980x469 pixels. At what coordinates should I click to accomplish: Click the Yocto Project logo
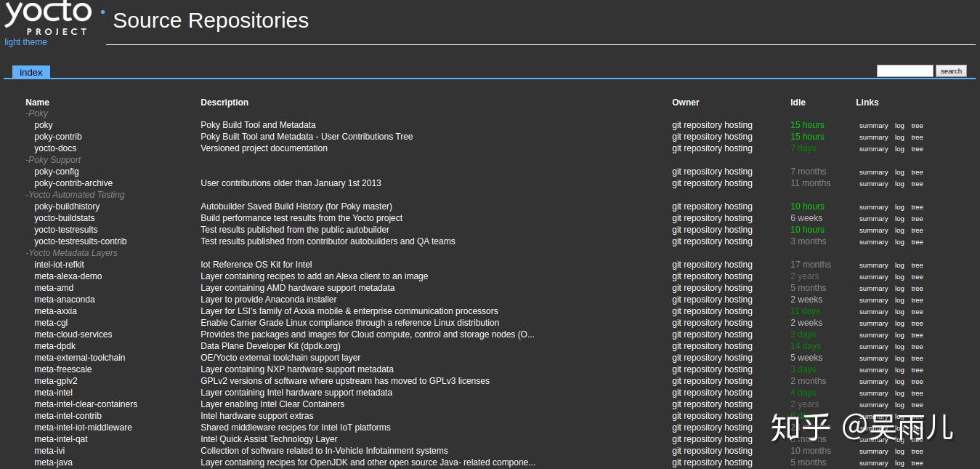[48, 17]
